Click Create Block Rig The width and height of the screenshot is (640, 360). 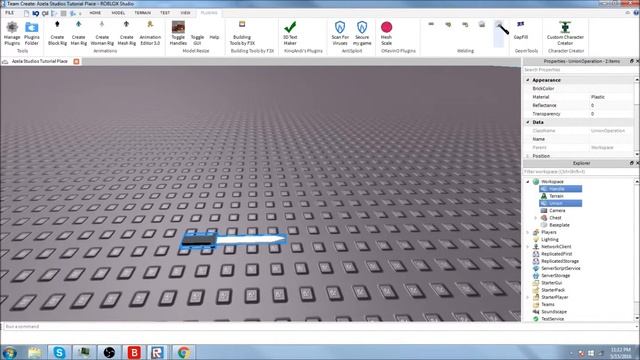pos(57,33)
